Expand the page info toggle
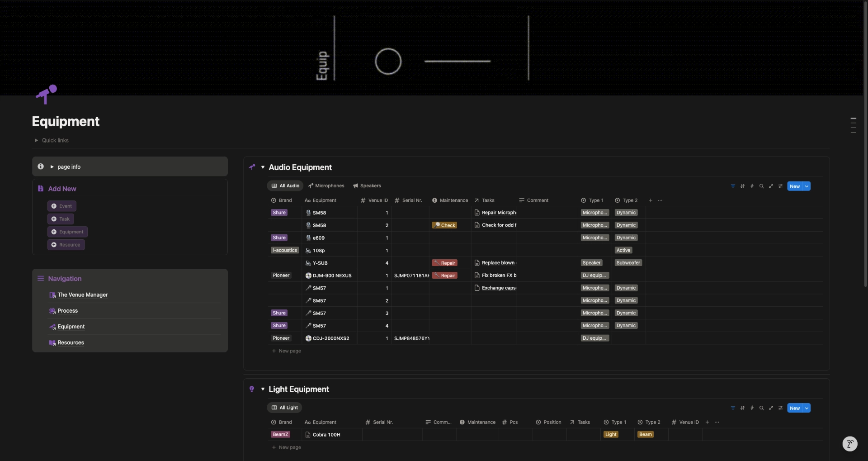The image size is (868, 461). (52, 167)
